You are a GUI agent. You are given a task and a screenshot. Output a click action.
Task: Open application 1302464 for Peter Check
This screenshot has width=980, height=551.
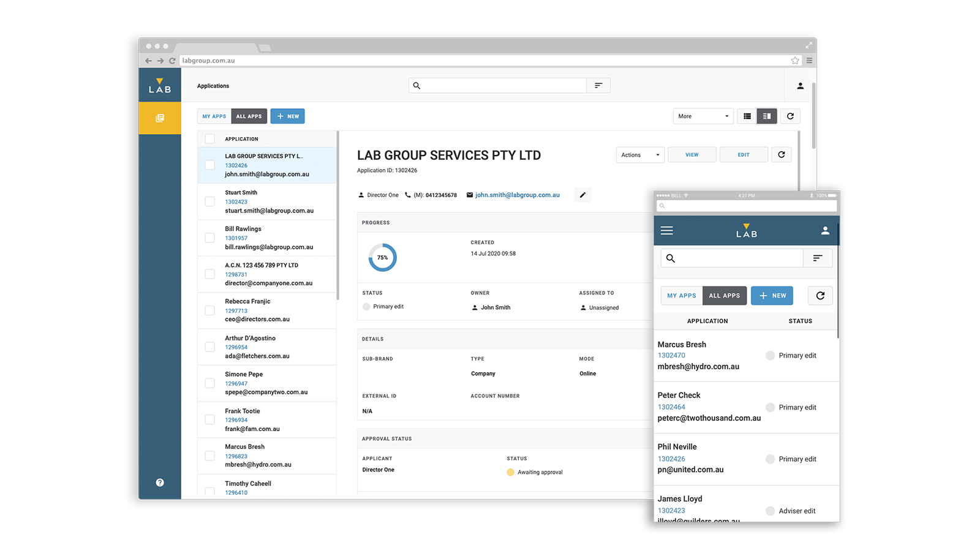coord(671,407)
